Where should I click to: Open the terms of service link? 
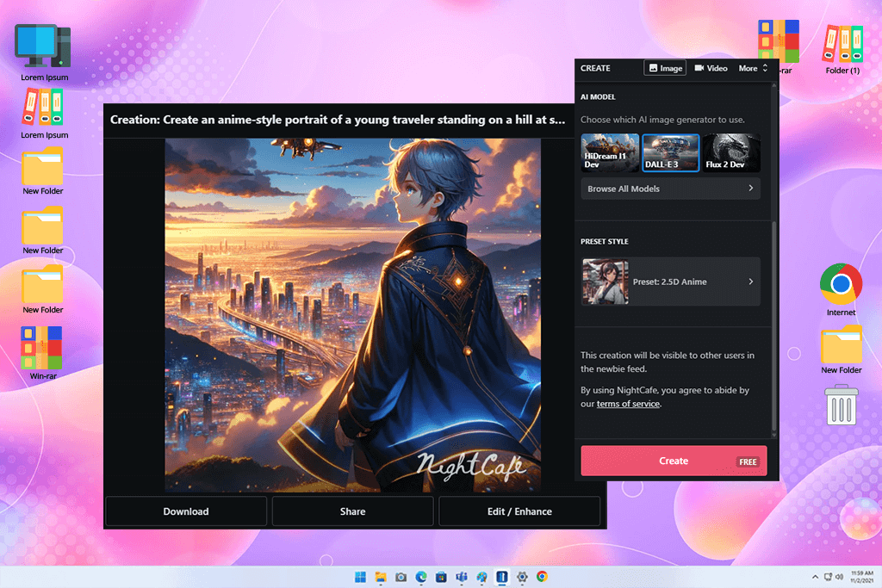click(628, 404)
